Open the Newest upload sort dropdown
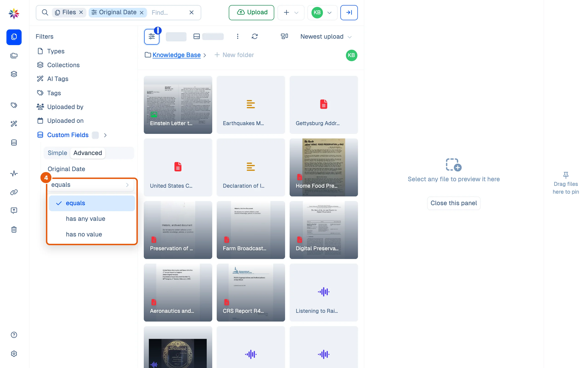The height and width of the screenshot is (368, 588). (x=326, y=37)
